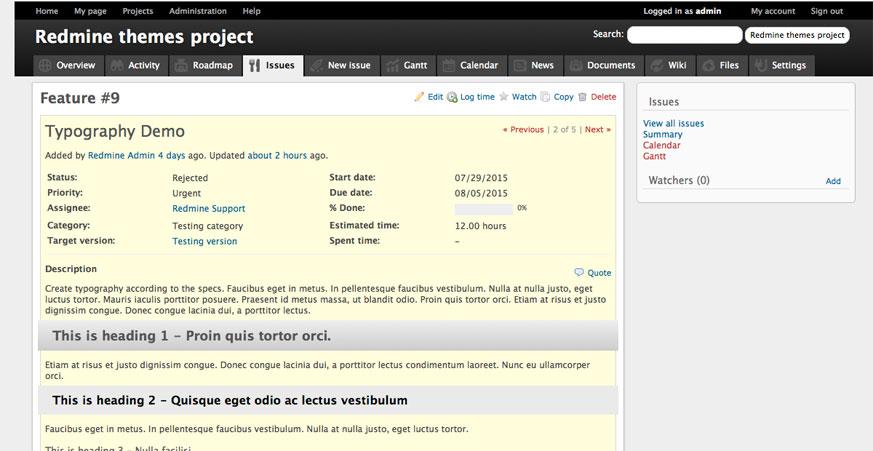Image resolution: width=873 pixels, height=451 pixels.
Task: Open the sidebar Calendar link
Action: pyautogui.click(x=661, y=145)
